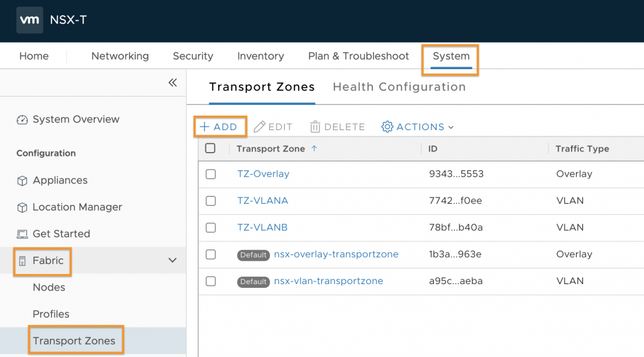644x357 pixels.
Task: Open the ACTIONS dropdown arrow
Action: click(x=451, y=127)
